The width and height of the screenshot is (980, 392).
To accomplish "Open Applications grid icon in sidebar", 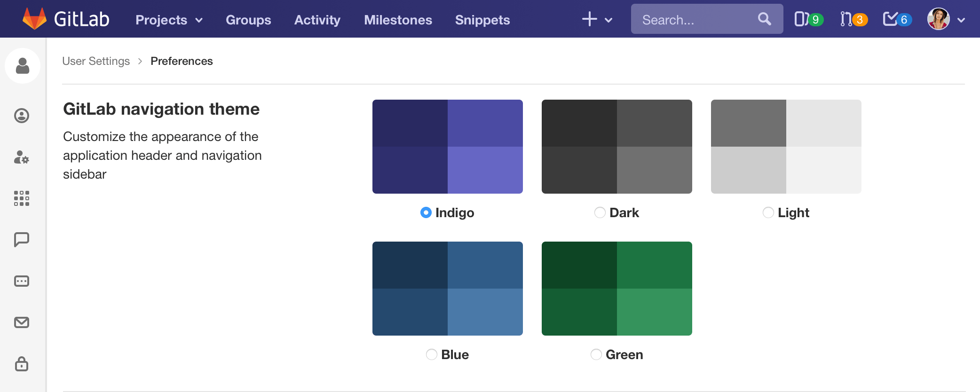I will coord(22,198).
